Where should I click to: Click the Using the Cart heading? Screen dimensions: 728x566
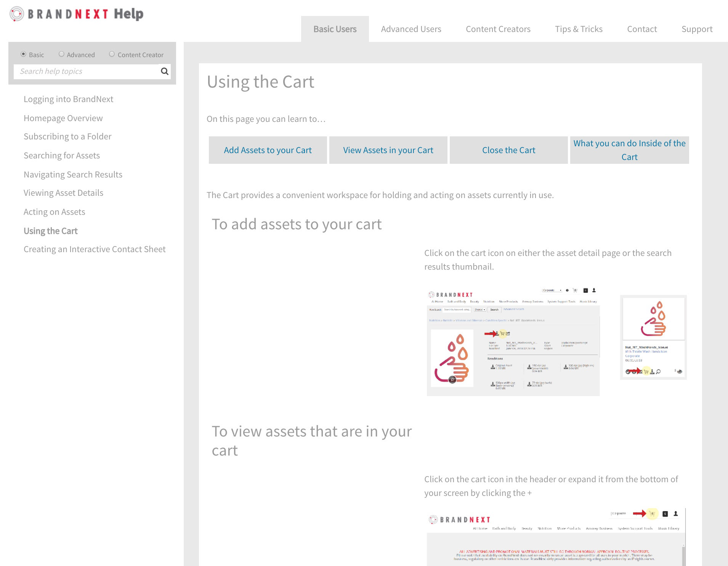(261, 82)
